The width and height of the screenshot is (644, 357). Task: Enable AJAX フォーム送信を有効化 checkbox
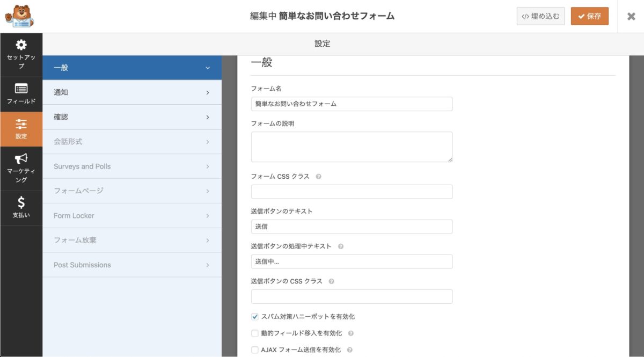click(x=255, y=350)
